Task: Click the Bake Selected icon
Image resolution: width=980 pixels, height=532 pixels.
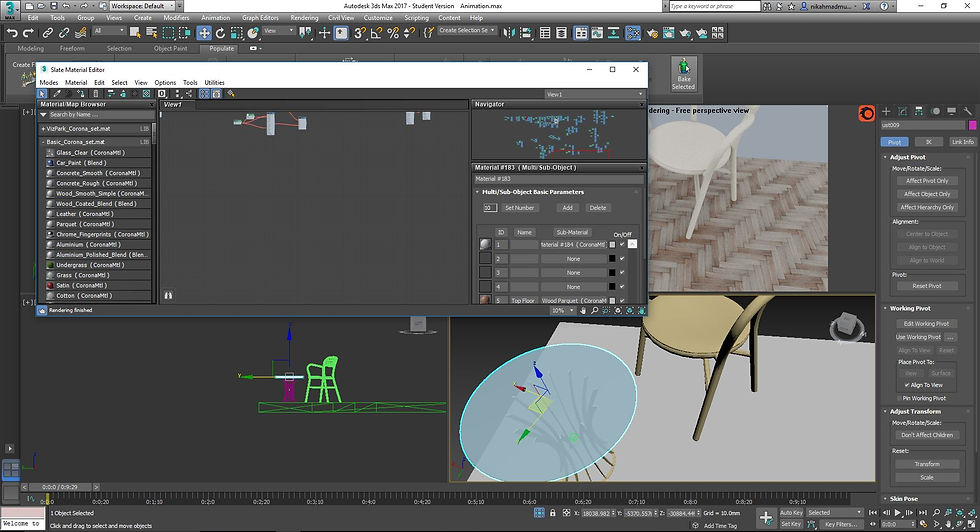Action: point(684,74)
